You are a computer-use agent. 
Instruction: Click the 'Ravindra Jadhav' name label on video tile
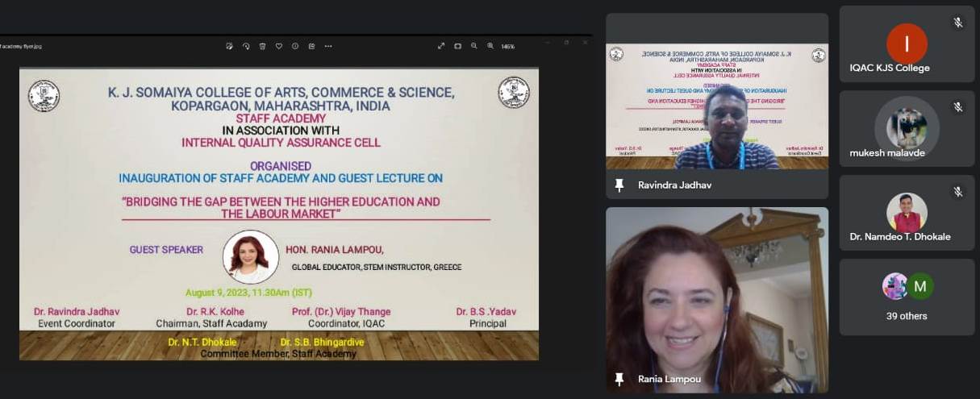[x=674, y=185]
